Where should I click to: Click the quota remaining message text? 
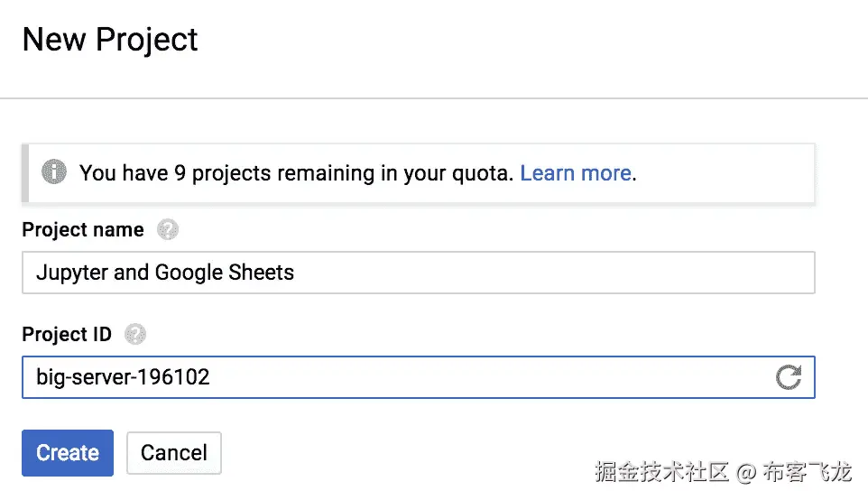[x=298, y=173]
